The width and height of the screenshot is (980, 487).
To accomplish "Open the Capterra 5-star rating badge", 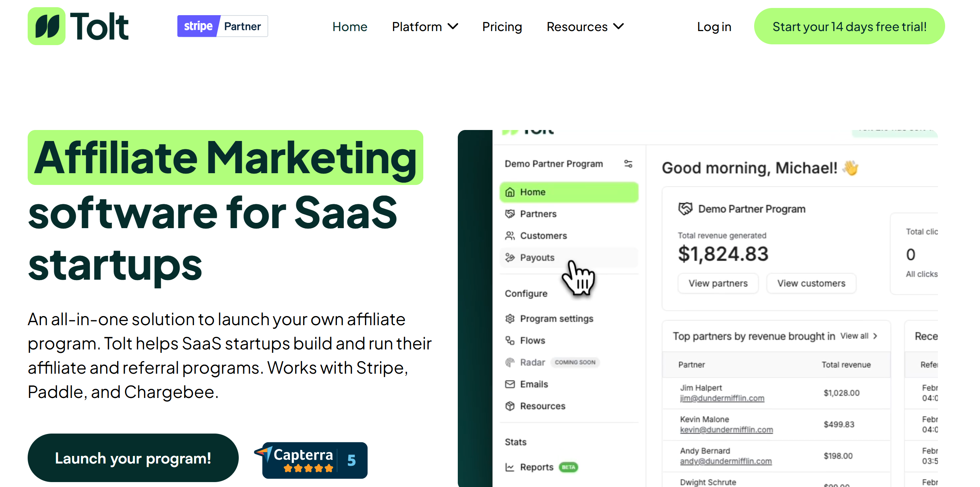I will click(x=311, y=460).
